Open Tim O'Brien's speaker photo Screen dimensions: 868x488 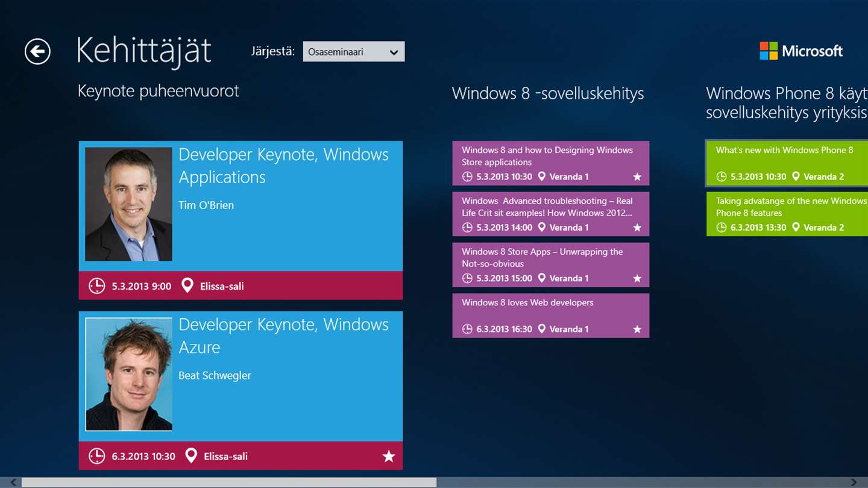click(128, 204)
